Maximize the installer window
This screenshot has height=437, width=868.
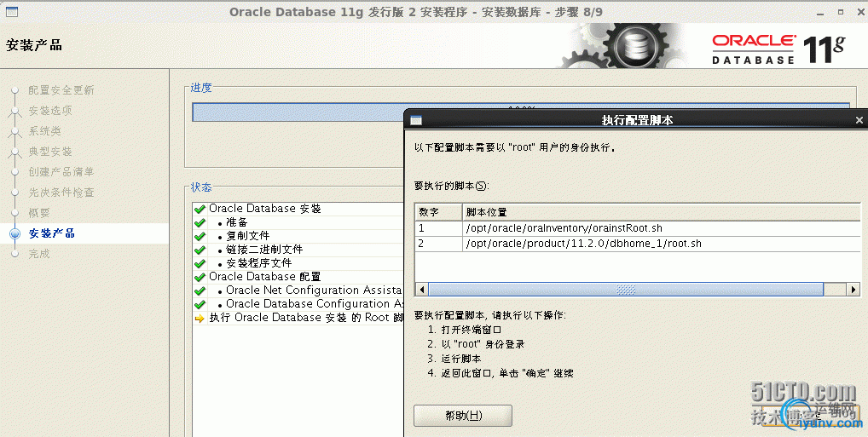841,12
